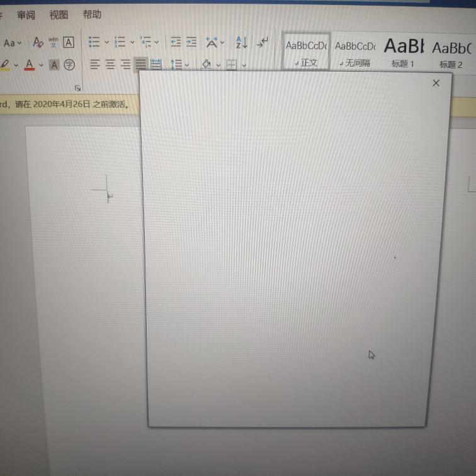Apply Character Border (boxed A) icon
This screenshot has width=476, height=476.
tap(69, 42)
